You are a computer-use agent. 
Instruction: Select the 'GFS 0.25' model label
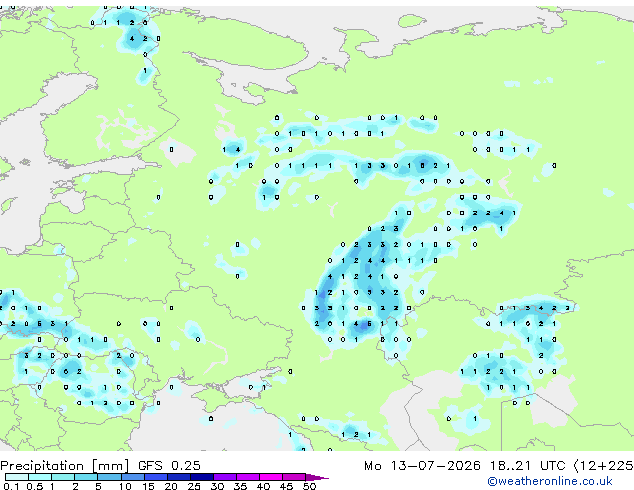[169, 466]
